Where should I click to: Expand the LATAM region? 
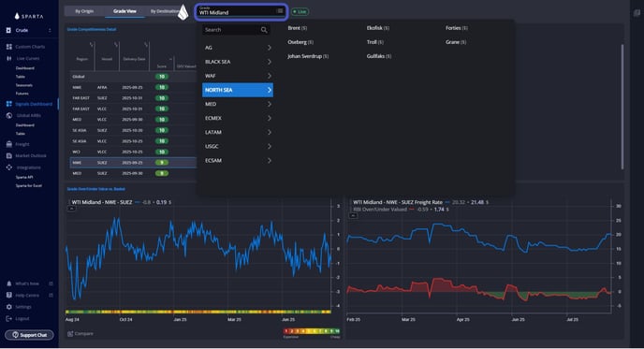coord(238,132)
